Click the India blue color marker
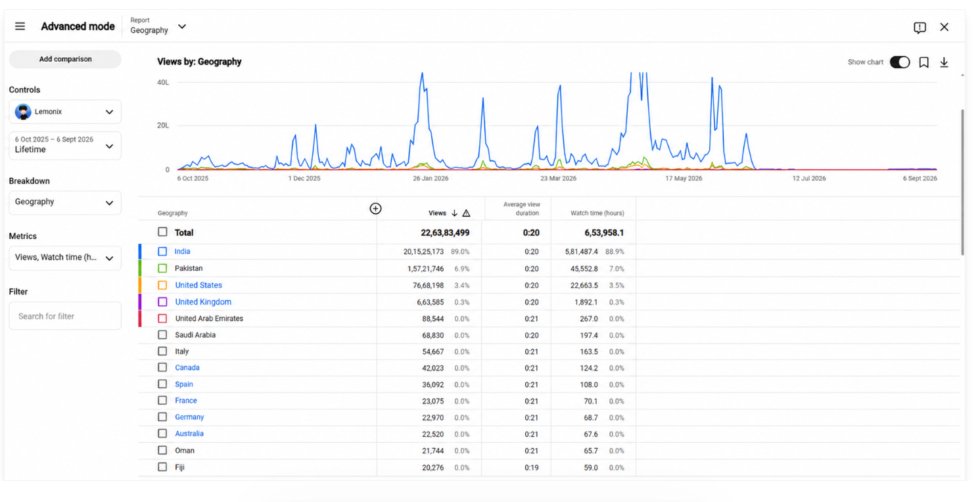Viewport: 980px width, 502px height. (x=140, y=252)
